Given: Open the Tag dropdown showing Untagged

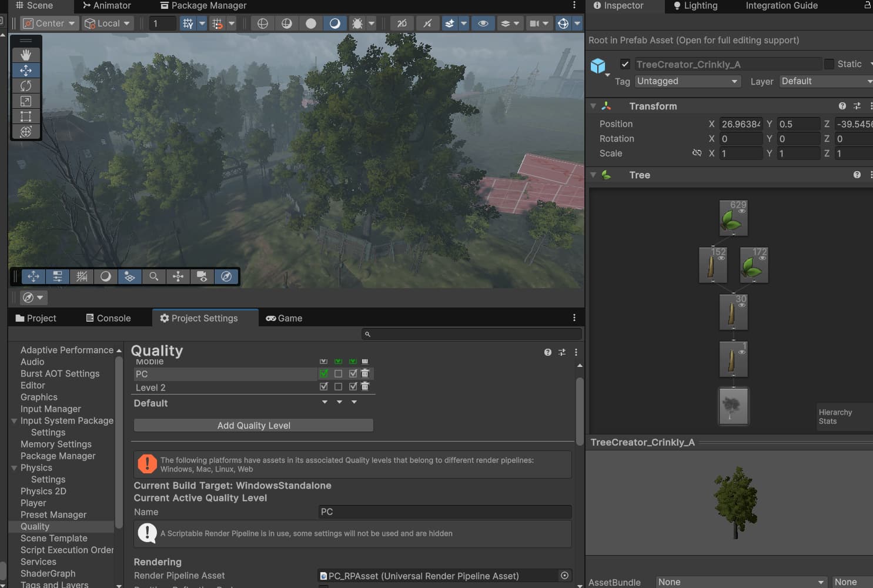Looking at the screenshot, I should pyautogui.click(x=687, y=81).
